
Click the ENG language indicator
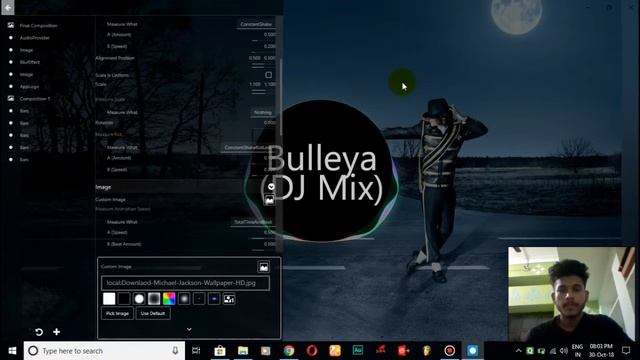(x=577, y=351)
